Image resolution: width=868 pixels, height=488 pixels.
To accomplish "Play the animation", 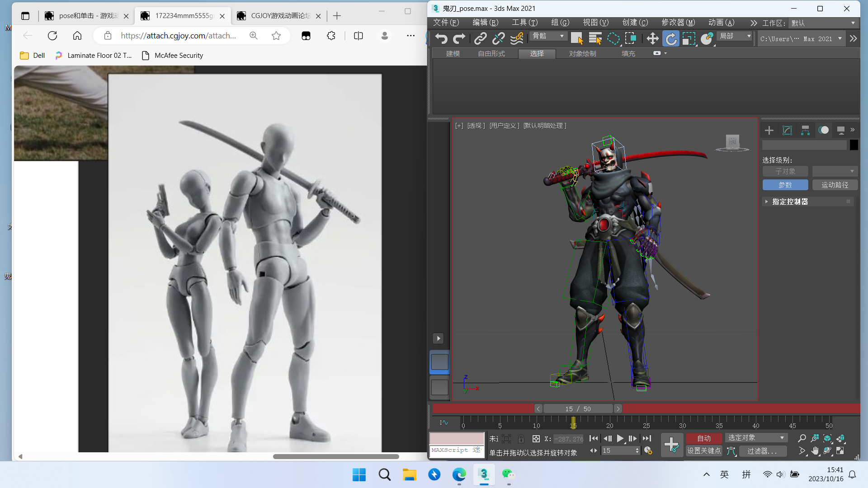I will (620, 438).
